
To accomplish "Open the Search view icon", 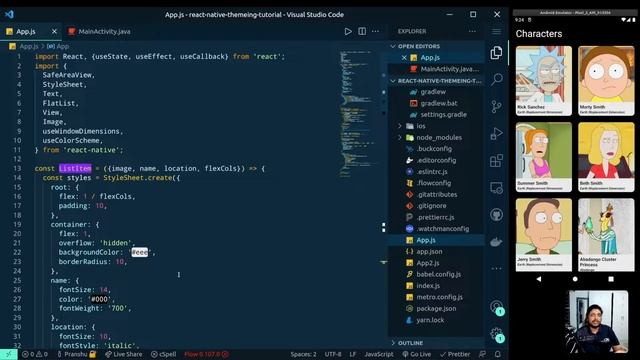I will (x=496, y=79).
